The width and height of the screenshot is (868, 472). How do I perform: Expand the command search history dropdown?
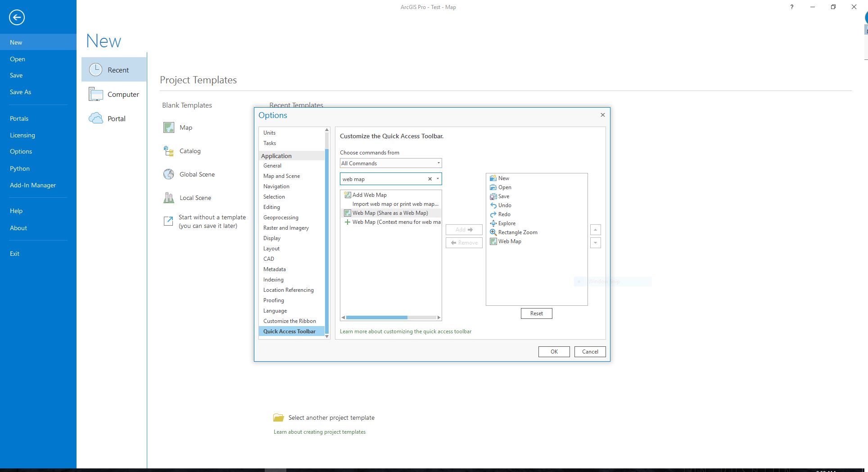pos(438,179)
